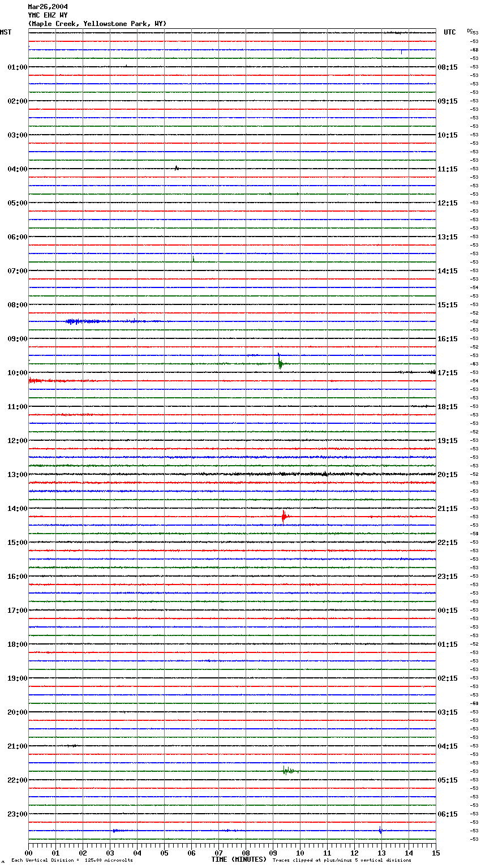Click the 19:00 MST time label

(x=18, y=678)
